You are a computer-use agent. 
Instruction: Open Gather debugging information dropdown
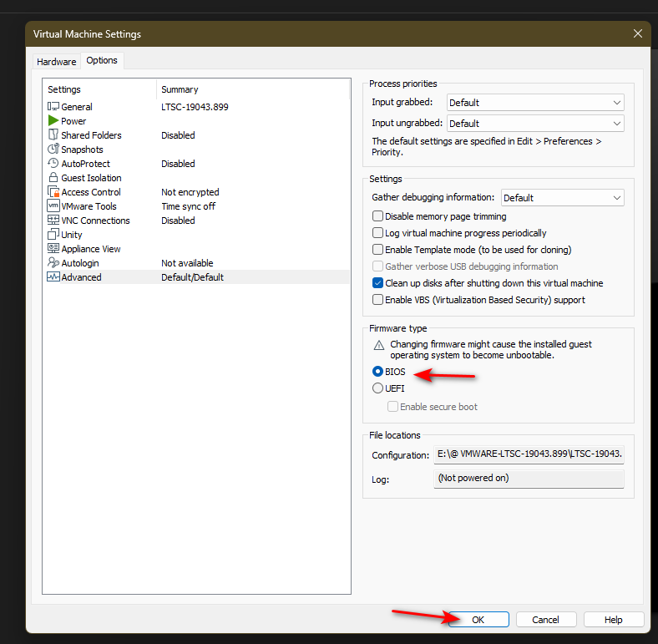pos(562,198)
